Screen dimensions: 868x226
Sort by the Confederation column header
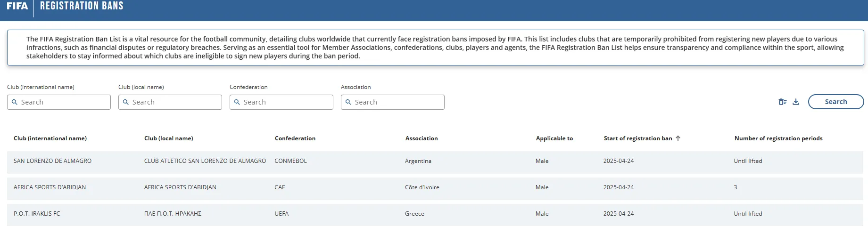pos(295,138)
